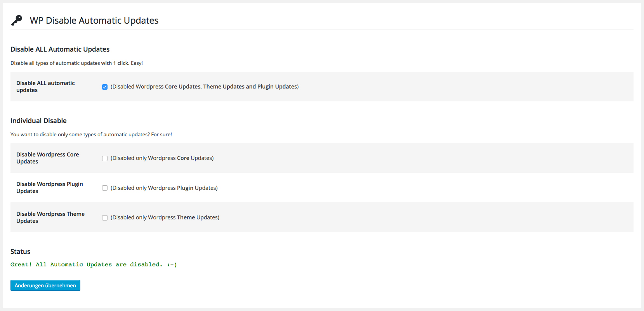Click 'Disable Wordpress Theme Updates' row label
Viewport: 644px width, 311px height.
[x=50, y=217]
